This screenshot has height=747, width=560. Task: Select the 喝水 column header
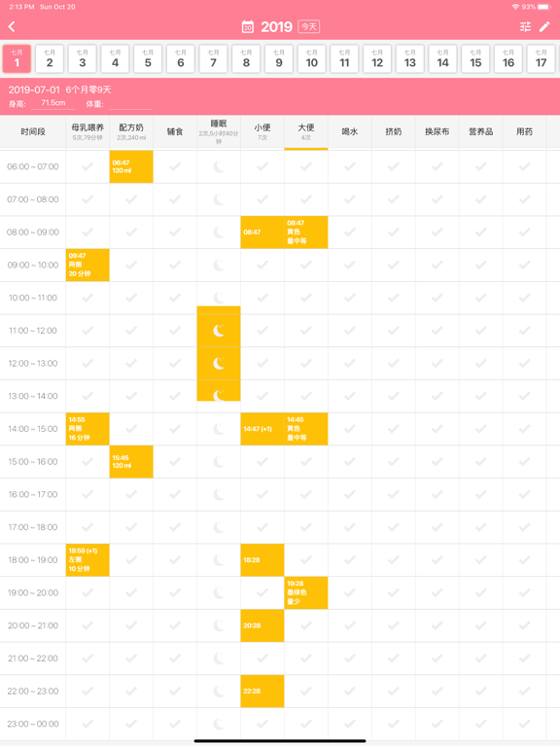350,131
